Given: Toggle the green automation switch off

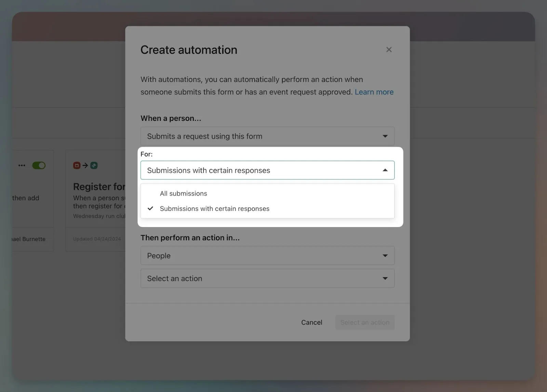Looking at the screenshot, I should [39, 166].
